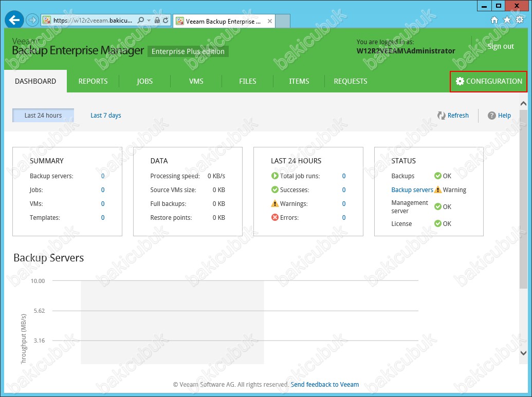Open the Favorites star icon
The height and width of the screenshot is (397, 532).
click(x=507, y=20)
